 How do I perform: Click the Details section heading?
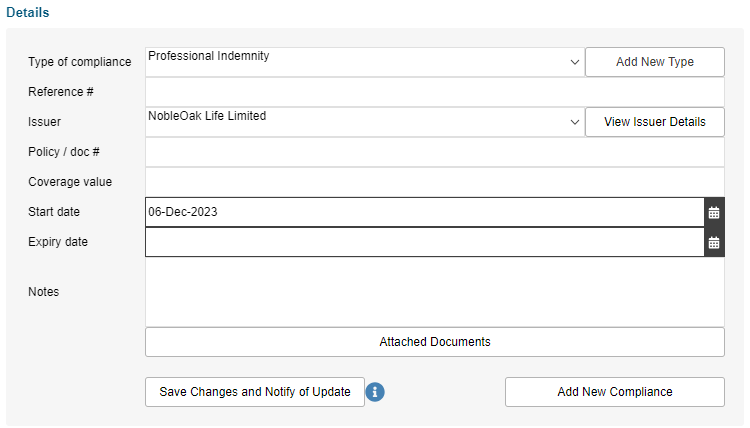(x=28, y=12)
